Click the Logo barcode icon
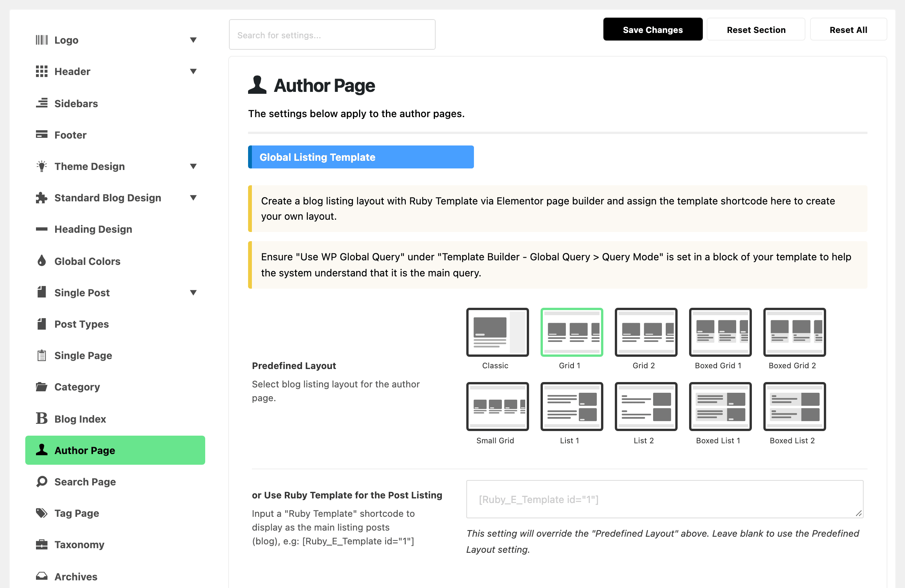This screenshot has width=905, height=588. point(42,40)
